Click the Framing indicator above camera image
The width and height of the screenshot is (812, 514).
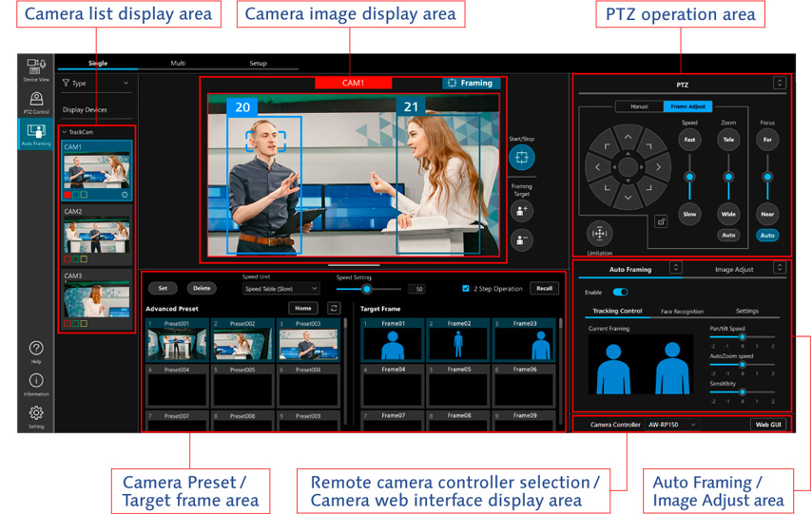(x=471, y=83)
